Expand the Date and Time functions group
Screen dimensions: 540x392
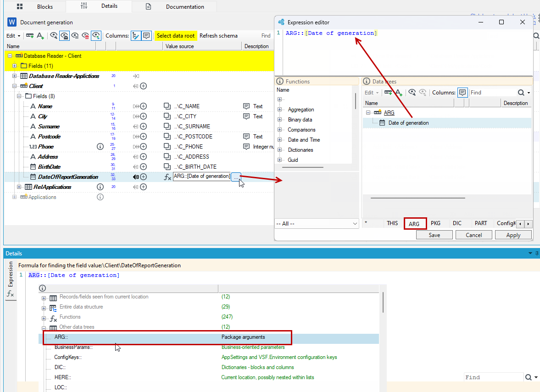tap(280, 140)
